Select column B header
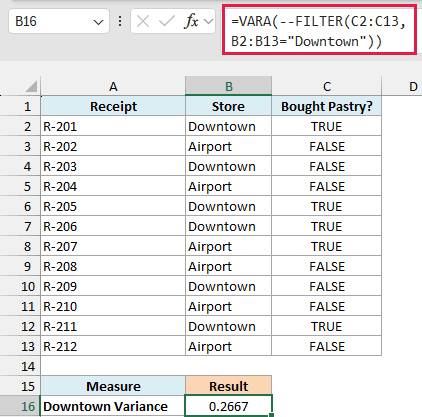 229,86
